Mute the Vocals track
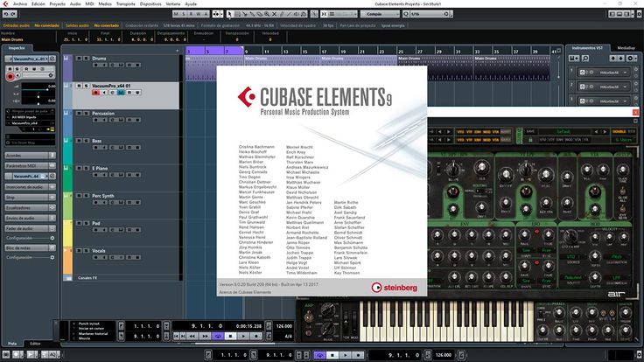This screenshot has width=644, height=362. coord(79,250)
